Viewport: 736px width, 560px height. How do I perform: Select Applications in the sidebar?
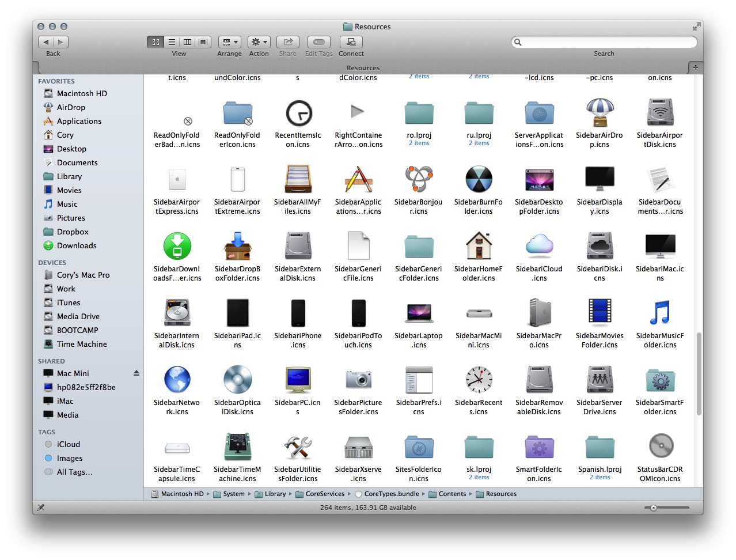tap(78, 121)
